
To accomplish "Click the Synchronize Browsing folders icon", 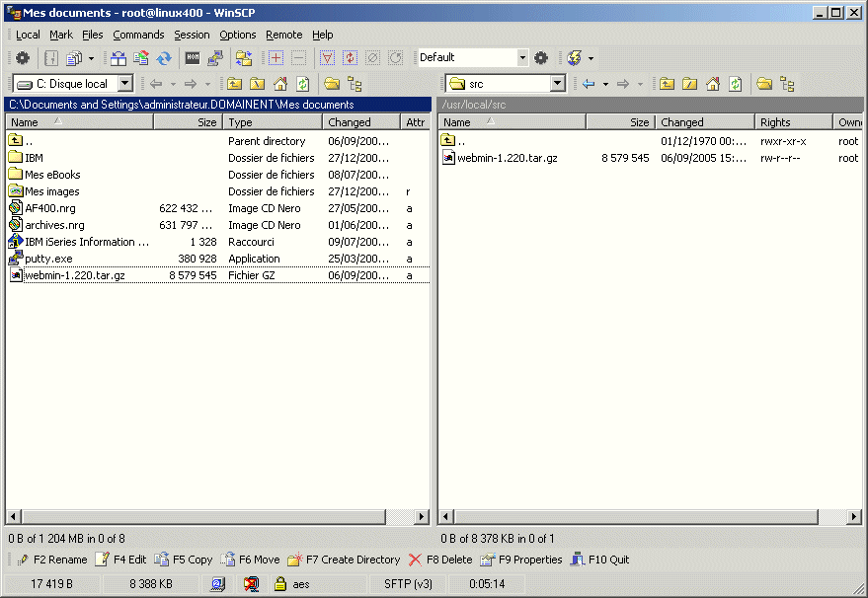I will 244,57.
